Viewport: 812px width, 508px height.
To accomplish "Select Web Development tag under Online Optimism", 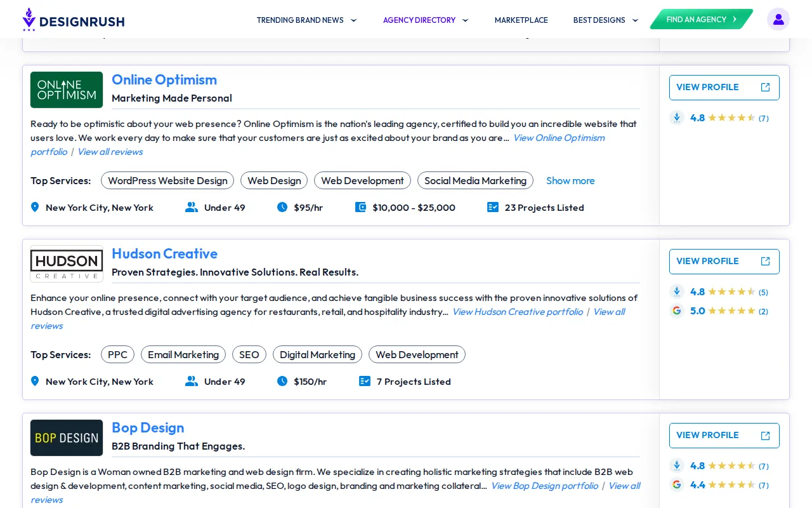I will tap(362, 180).
